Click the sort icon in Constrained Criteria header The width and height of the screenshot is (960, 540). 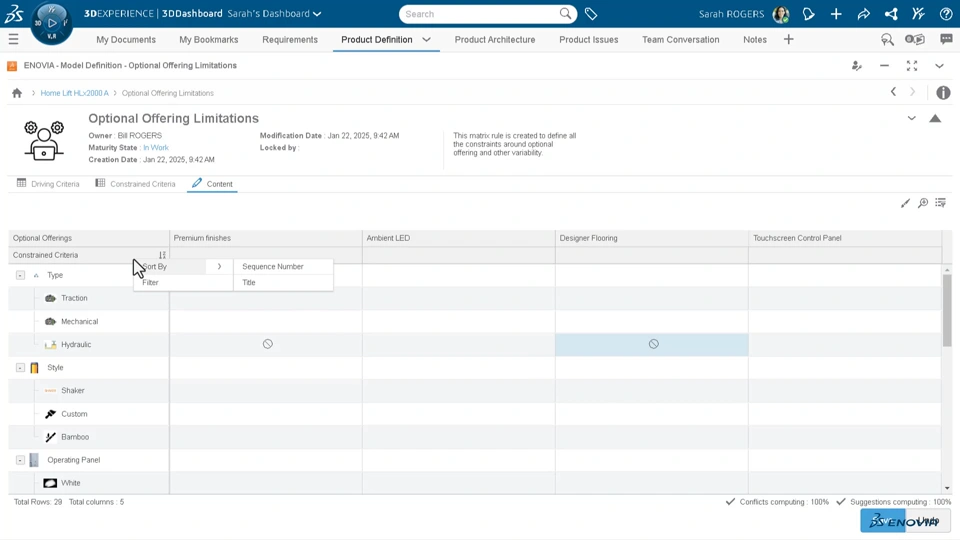coord(162,255)
